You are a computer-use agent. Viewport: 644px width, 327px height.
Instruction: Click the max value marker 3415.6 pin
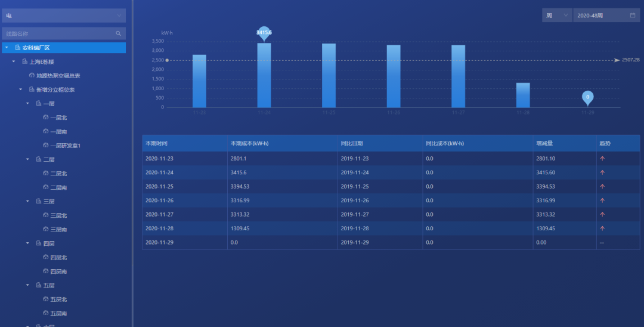pos(264,33)
